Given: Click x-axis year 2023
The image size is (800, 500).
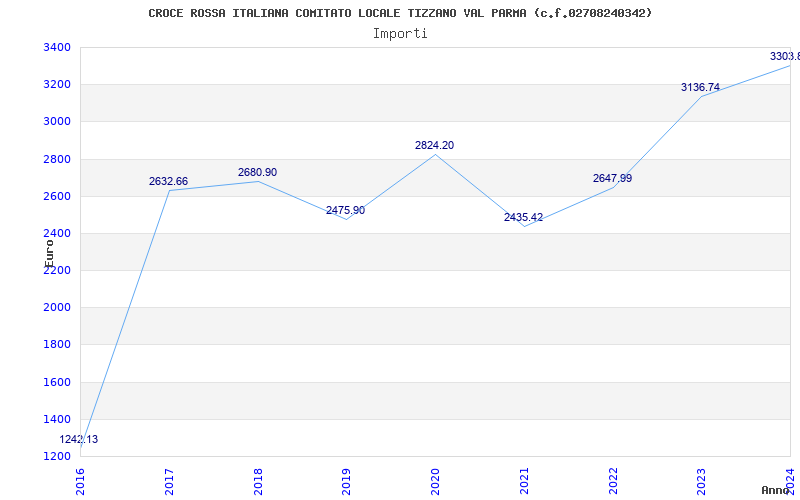Looking at the screenshot, I should pos(702,482).
